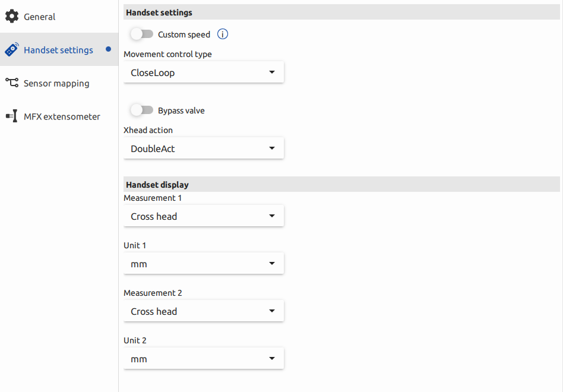Viewport: 563px width, 392px height.
Task: Click the Xhead action dropdown arrow
Action: [271, 147]
